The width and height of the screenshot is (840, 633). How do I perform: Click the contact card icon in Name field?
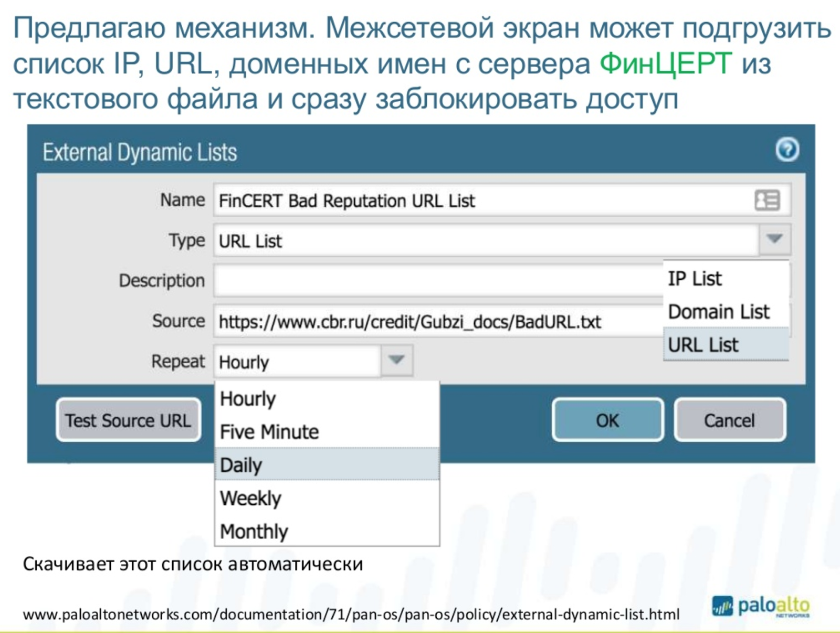pyautogui.click(x=767, y=200)
